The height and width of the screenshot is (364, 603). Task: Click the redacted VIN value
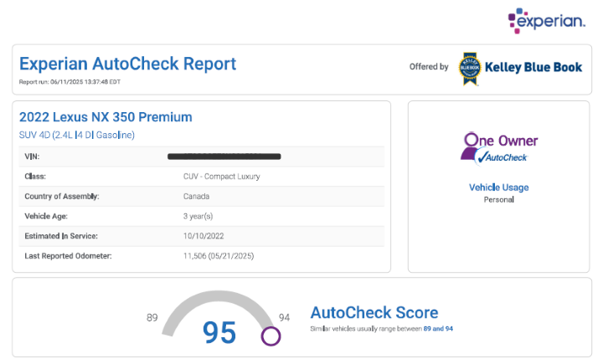click(x=224, y=156)
